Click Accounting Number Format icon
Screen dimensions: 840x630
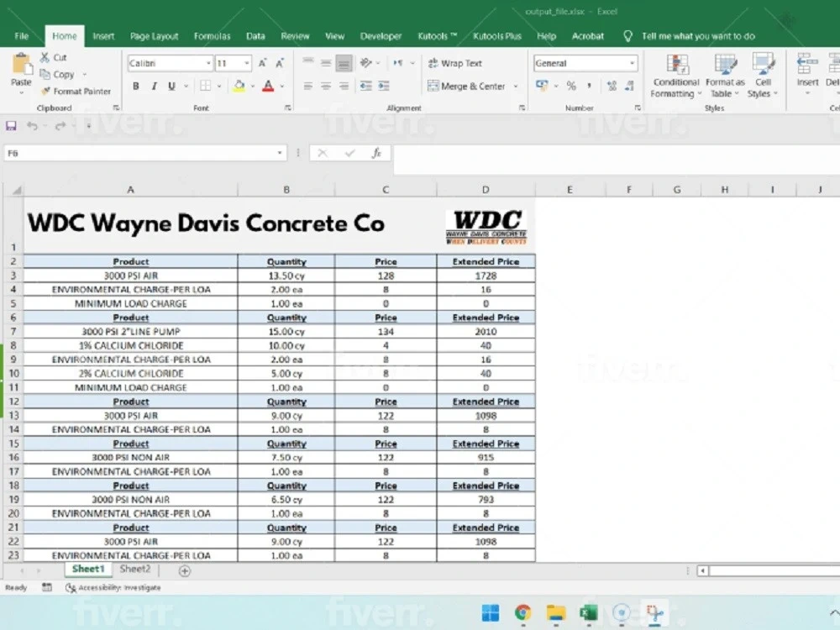coord(542,86)
